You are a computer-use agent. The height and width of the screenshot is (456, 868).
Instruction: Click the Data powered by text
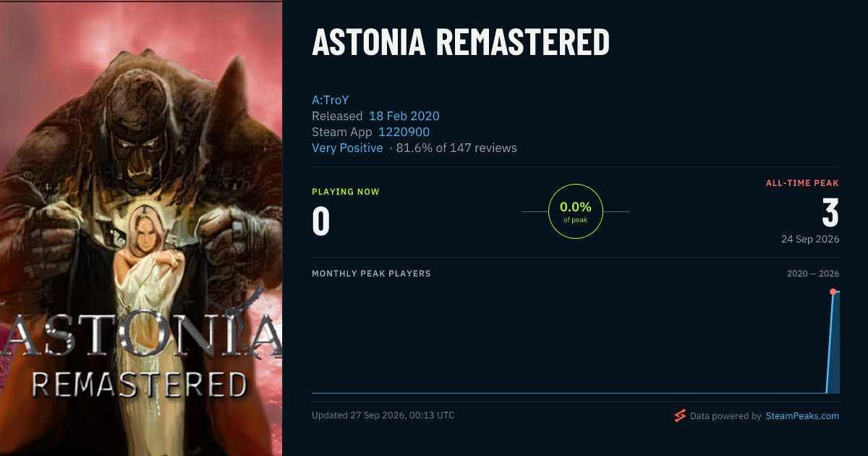coord(726,416)
